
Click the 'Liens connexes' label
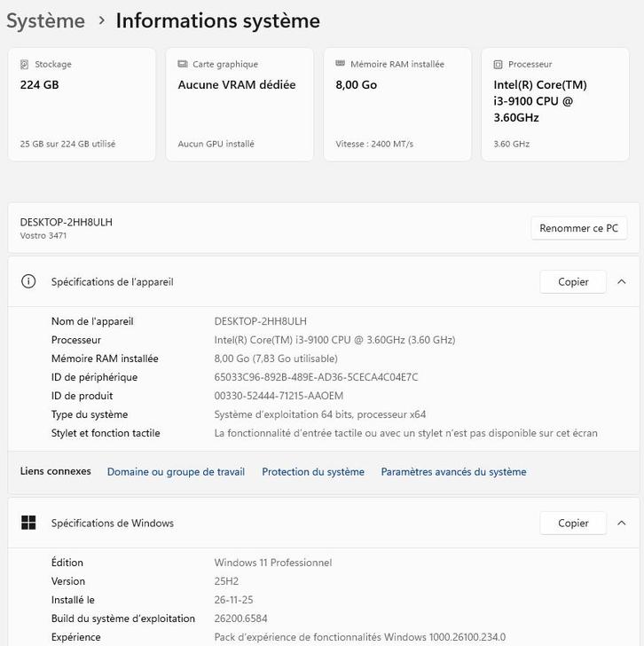(56, 471)
